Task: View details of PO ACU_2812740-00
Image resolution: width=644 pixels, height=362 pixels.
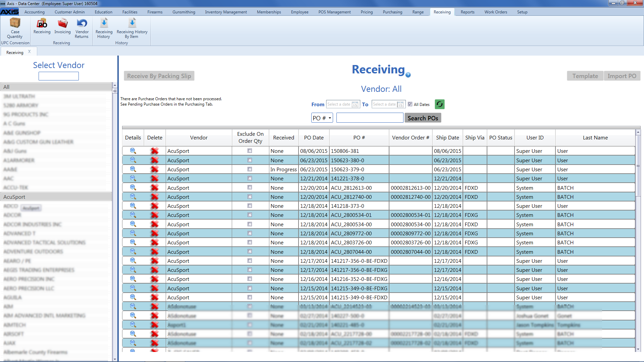Action: 133,197
